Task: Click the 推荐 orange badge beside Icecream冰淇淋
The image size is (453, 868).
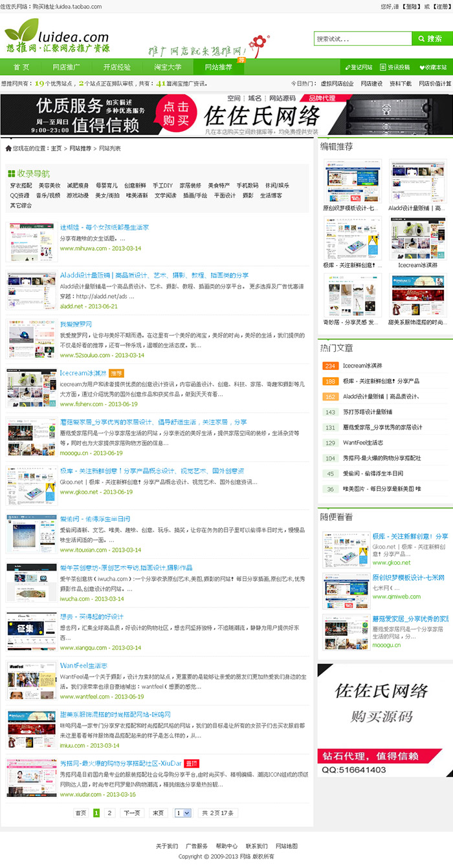Action: [x=116, y=373]
